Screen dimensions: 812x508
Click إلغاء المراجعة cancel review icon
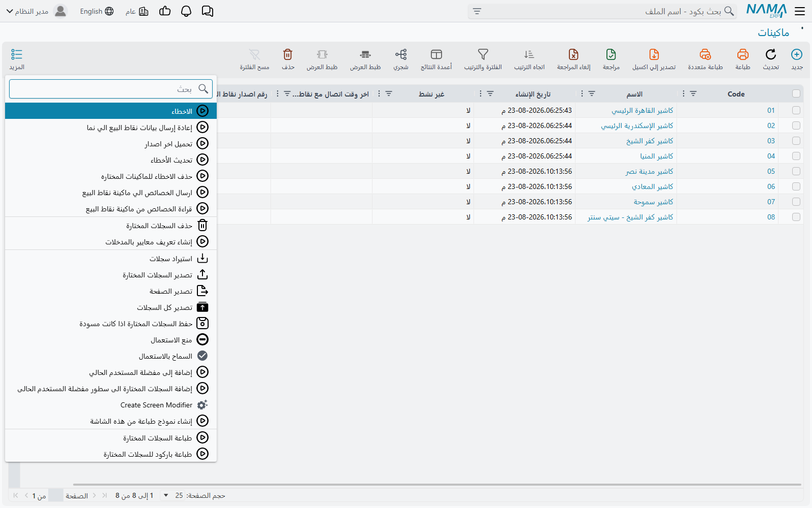point(573,54)
